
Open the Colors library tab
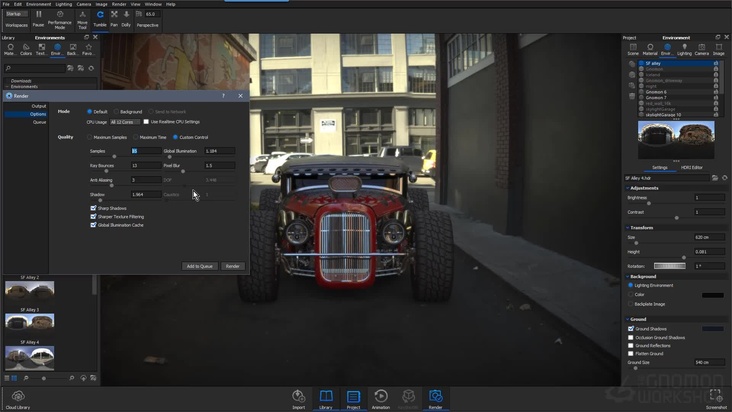(26, 49)
